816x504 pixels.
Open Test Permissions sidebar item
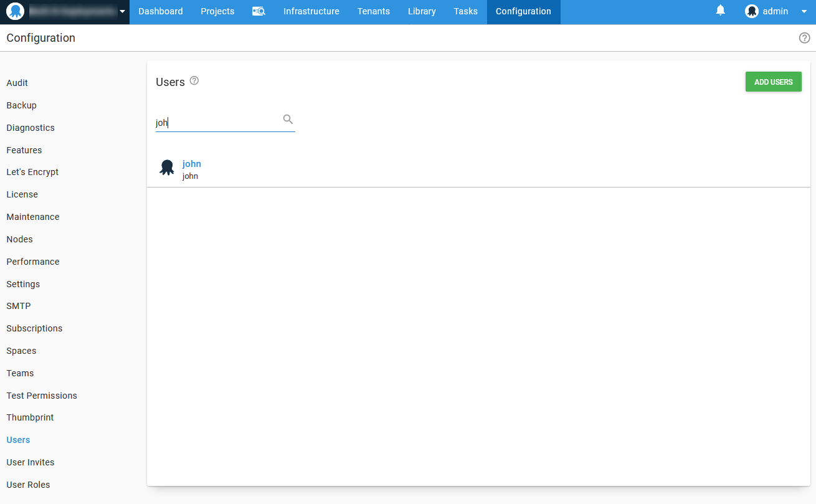click(42, 396)
